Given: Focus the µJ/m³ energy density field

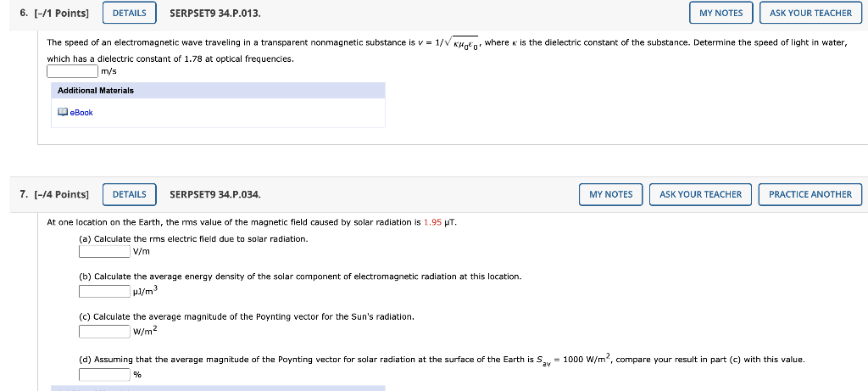Looking at the screenshot, I should pyautogui.click(x=104, y=291).
